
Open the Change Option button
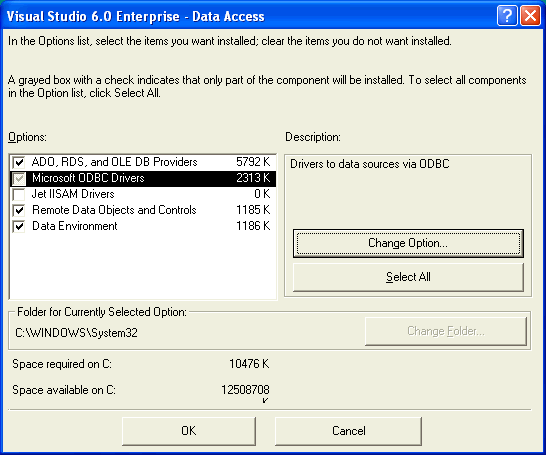[x=408, y=243]
